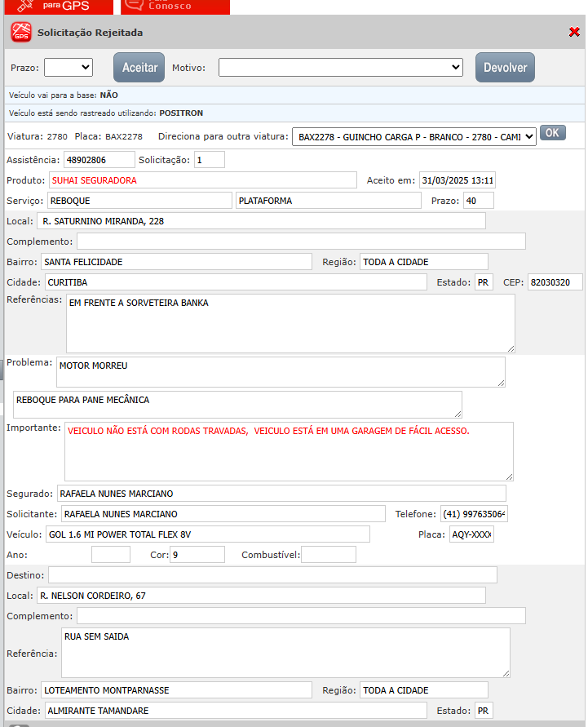This screenshot has height=727, width=588.
Task: Click OK next to the viatura selector
Action: (x=552, y=133)
